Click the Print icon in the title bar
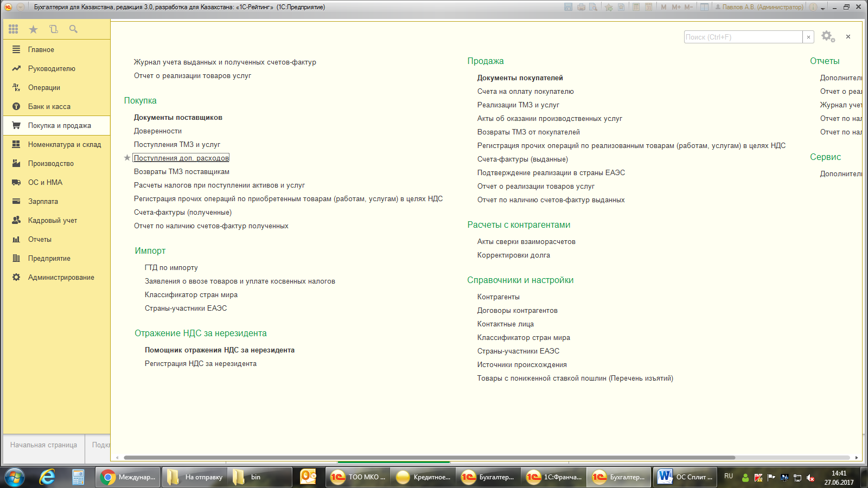868x488 pixels. click(x=581, y=7)
